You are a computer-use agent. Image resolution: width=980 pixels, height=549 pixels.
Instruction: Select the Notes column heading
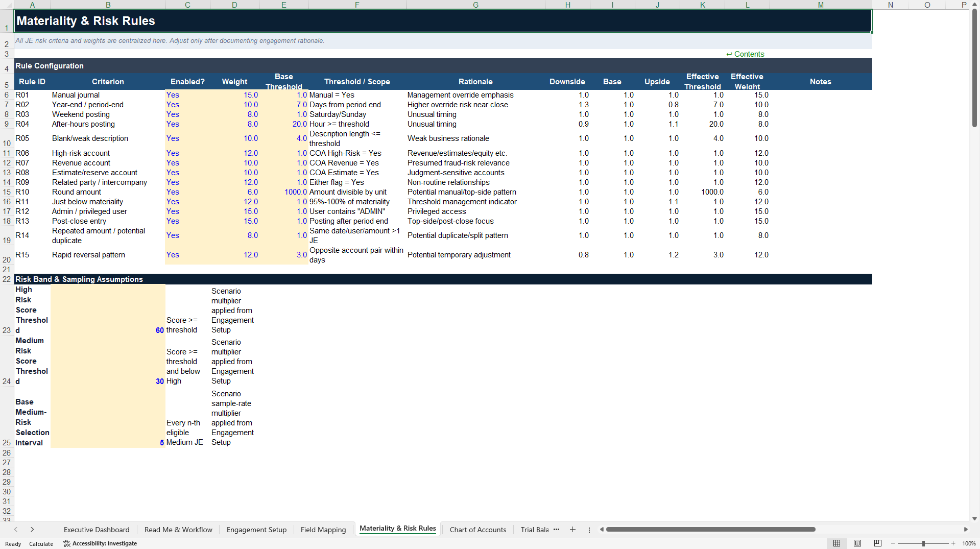[x=820, y=82]
